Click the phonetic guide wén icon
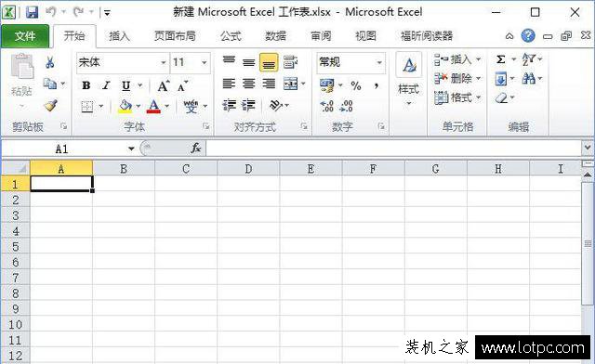595x364 pixels. click(191, 107)
